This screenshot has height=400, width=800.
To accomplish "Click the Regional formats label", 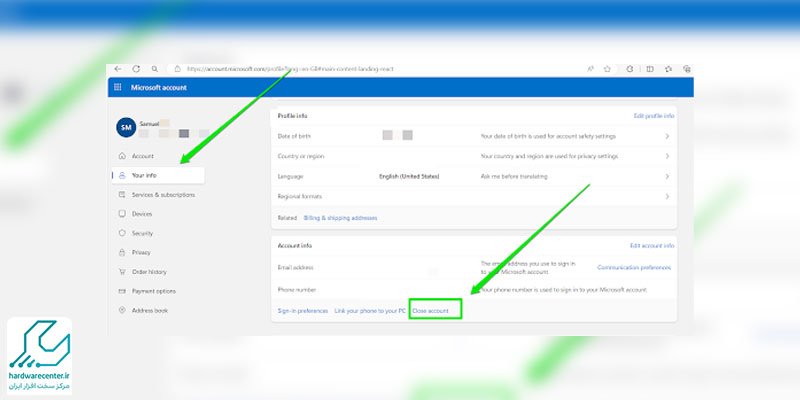I will tap(299, 196).
